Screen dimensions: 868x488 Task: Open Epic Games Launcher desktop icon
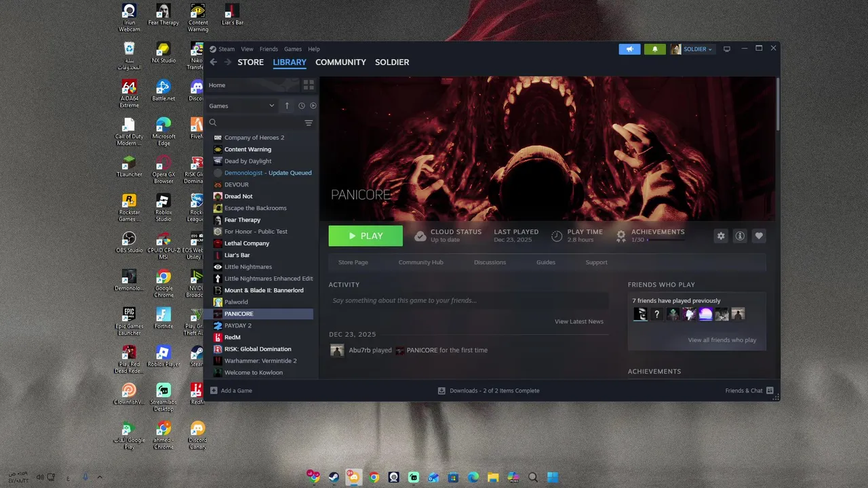tap(129, 321)
